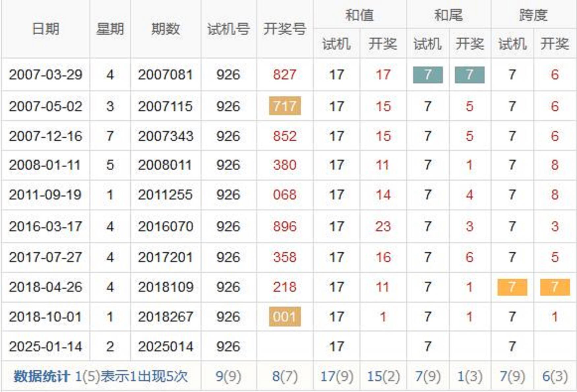Click the 星期 column header
Viewport: 577px width, 392px height.
point(110,29)
